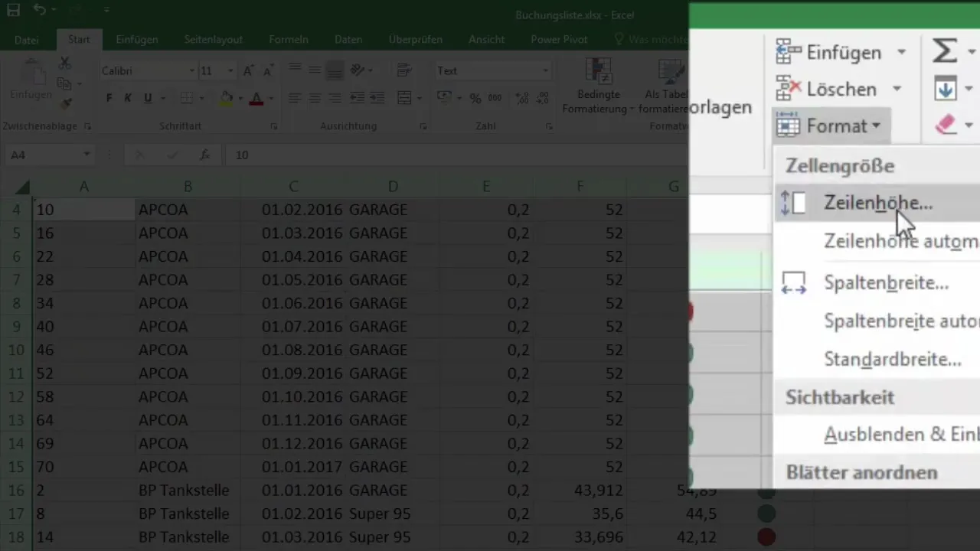Click the Cut scissors icon
Image resolution: width=980 pixels, height=551 pixels.
point(65,64)
